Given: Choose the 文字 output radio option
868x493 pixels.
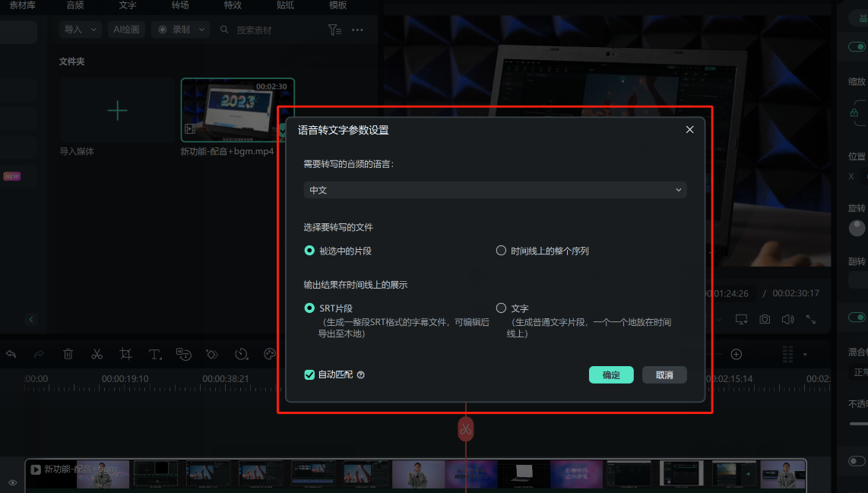Looking at the screenshot, I should point(501,308).
